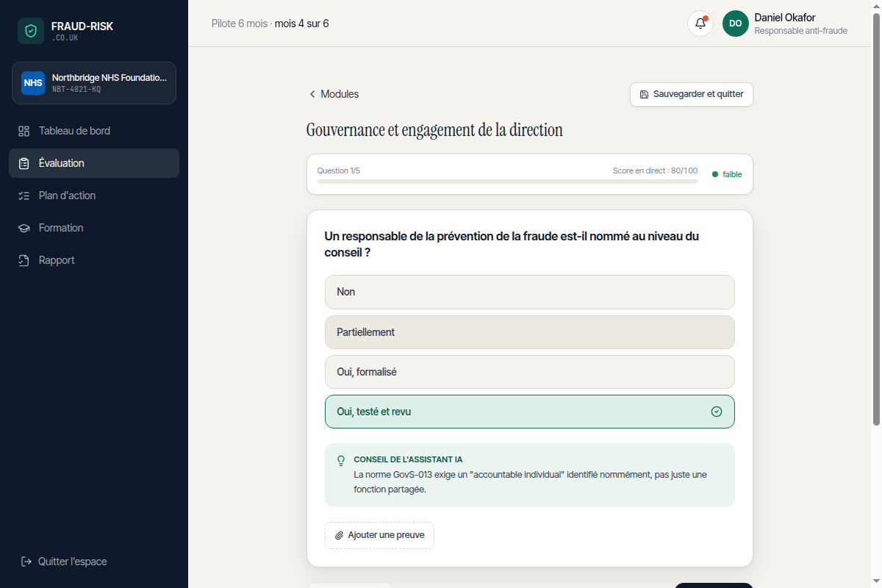Open the Évaluation section
This screenshot has height=588, width=882.
tap(94, 163)
